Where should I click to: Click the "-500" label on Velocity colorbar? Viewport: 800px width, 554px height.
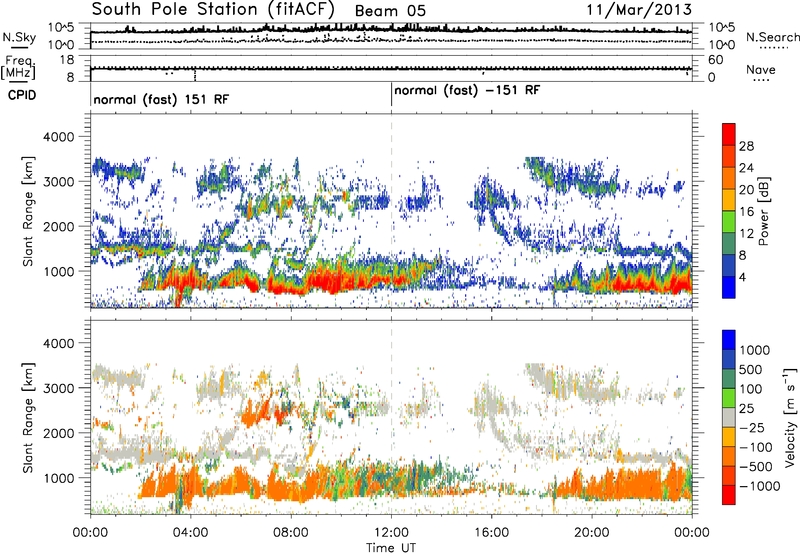pos(755,466)
